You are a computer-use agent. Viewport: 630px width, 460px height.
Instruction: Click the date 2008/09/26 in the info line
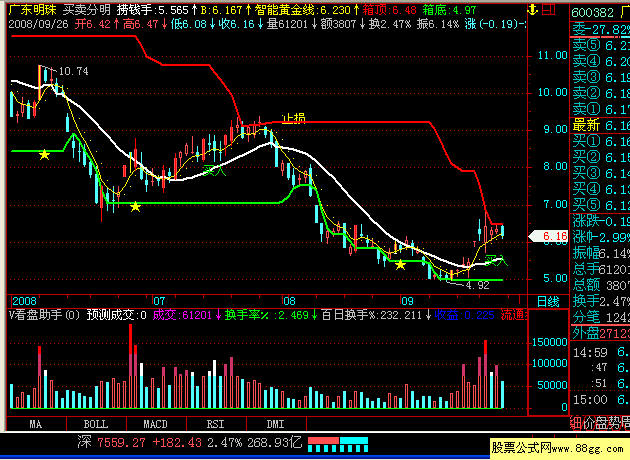click(39, 24)
